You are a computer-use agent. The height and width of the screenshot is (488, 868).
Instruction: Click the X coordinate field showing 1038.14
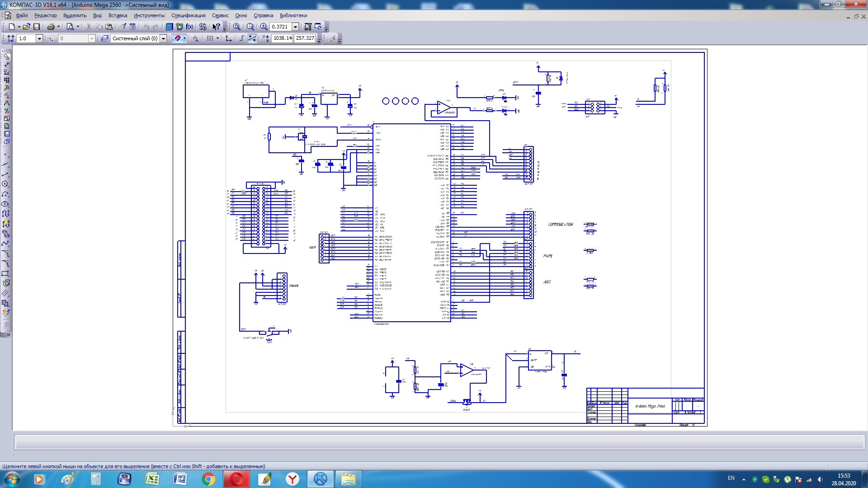click(x=283, y=38)
